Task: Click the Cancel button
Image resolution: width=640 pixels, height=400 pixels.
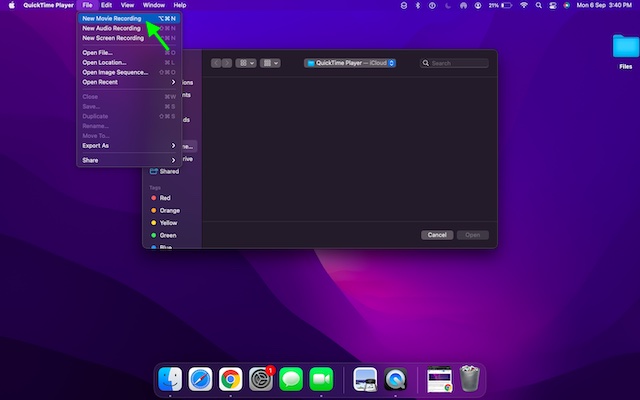Action: (x=437, y=235)
